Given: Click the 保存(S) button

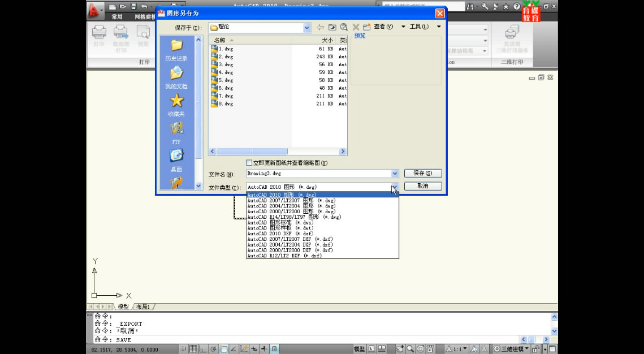Looking at the screenshot, I should (x=423, y=173).
